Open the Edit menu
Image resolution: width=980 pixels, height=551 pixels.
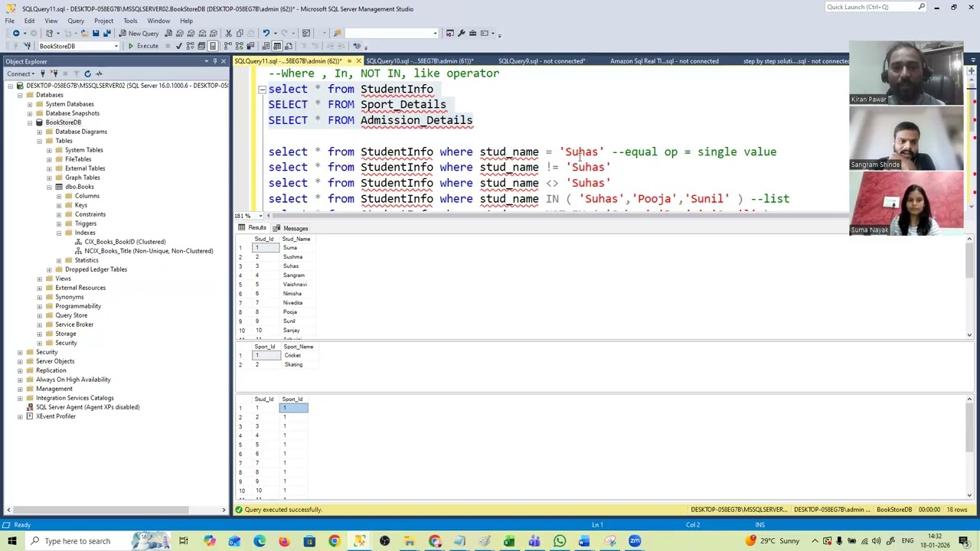tap(29, 21)
